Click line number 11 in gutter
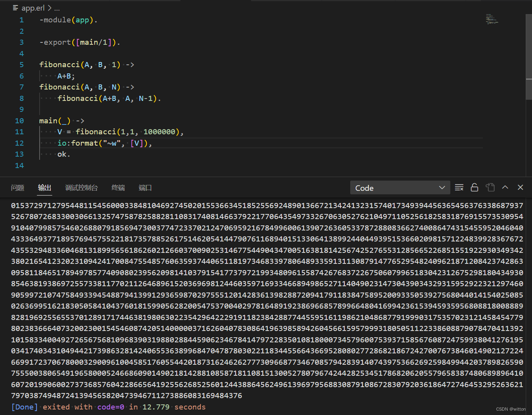The height and width of the screenshot is (415, 532). point(19,132)
